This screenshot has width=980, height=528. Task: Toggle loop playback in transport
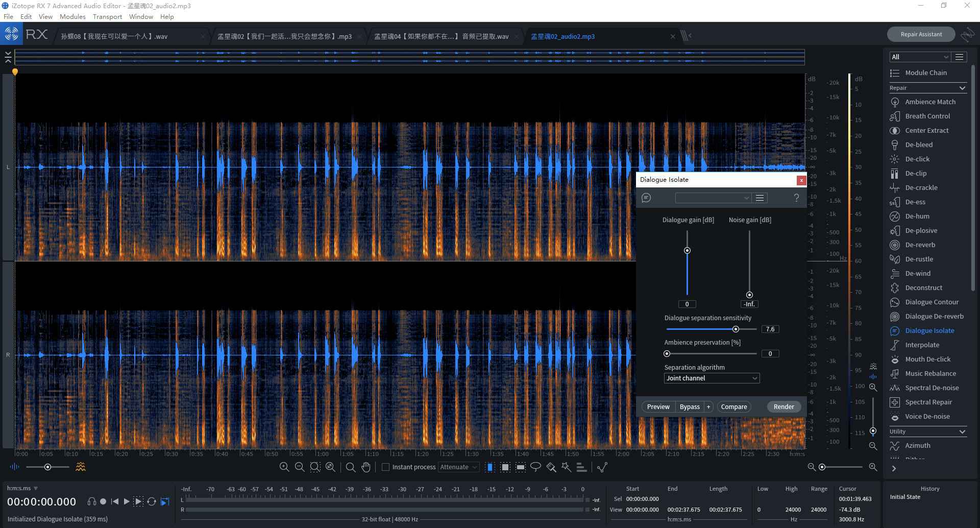tap(152, 501)
